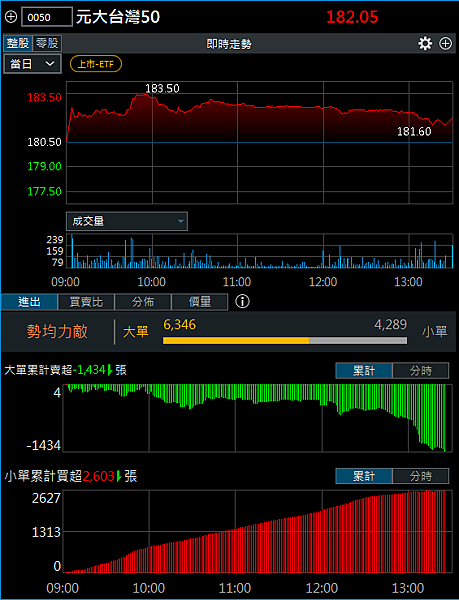The image size is (459, 600).
Task: Switch 大單 chart to 累計 mode
Action: pos(364,370)
